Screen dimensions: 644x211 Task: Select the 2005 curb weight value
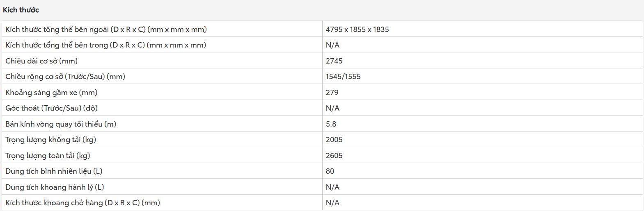334,140
